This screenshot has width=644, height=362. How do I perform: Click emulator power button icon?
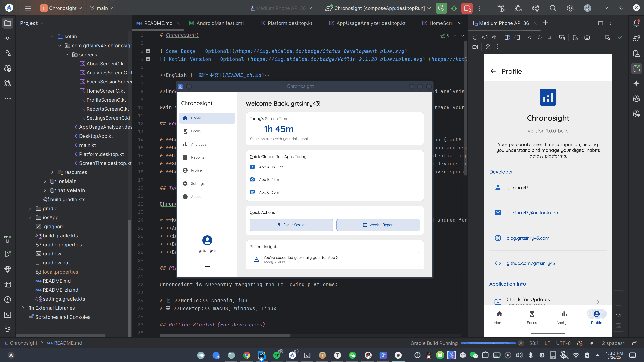point(475,37)
